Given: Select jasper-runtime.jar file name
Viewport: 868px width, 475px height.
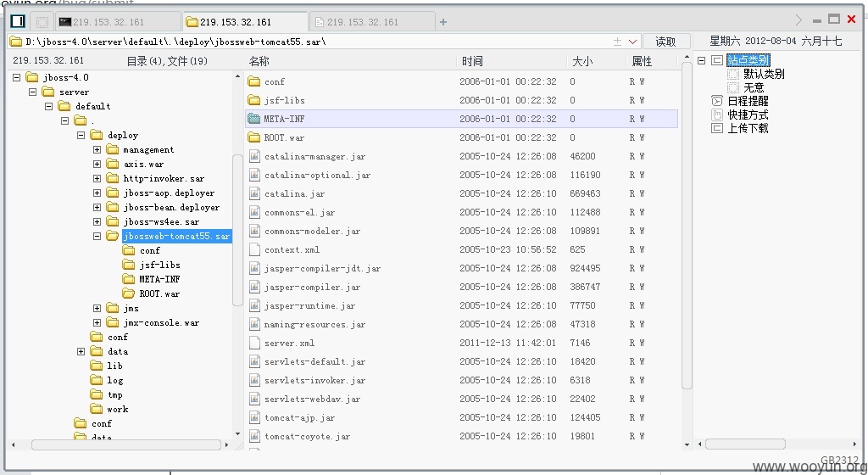Looking at the screenshot, I should [x=309, y=305].
